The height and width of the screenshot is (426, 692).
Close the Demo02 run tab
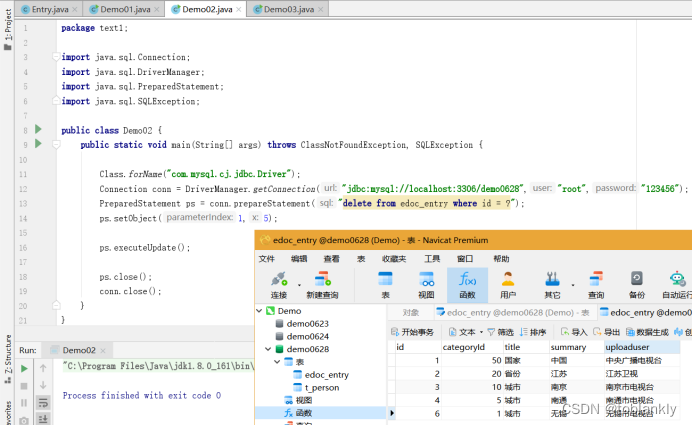tap(103, 351)
